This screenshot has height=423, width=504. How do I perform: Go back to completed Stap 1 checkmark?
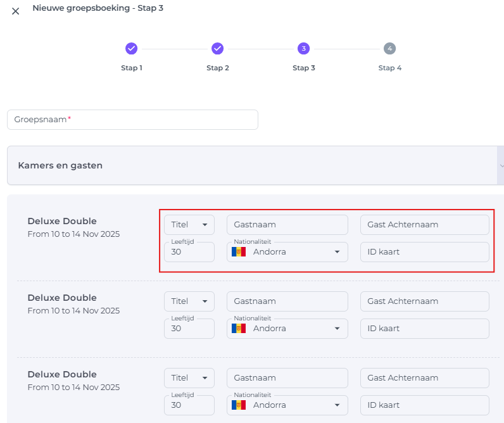[132, 48]
